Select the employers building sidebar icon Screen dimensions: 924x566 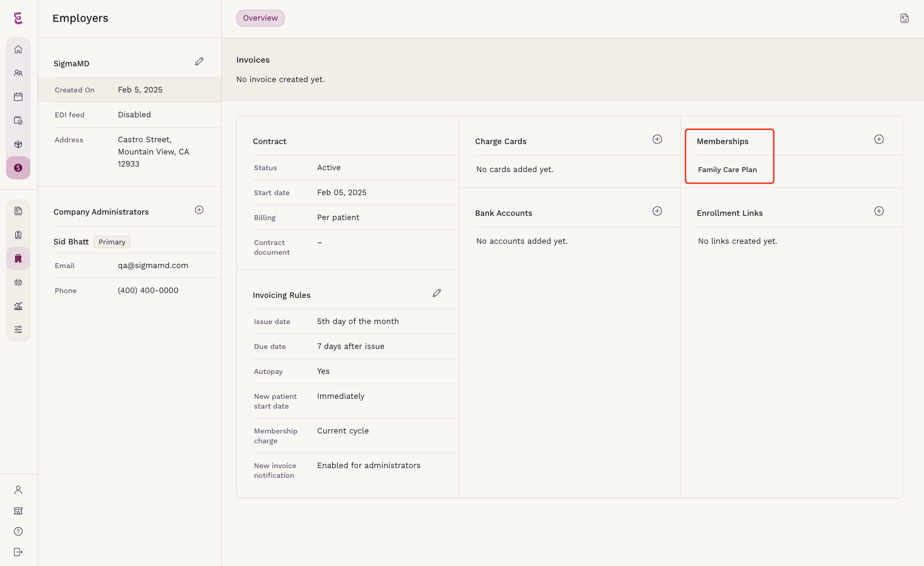click(x=18, y=258)
